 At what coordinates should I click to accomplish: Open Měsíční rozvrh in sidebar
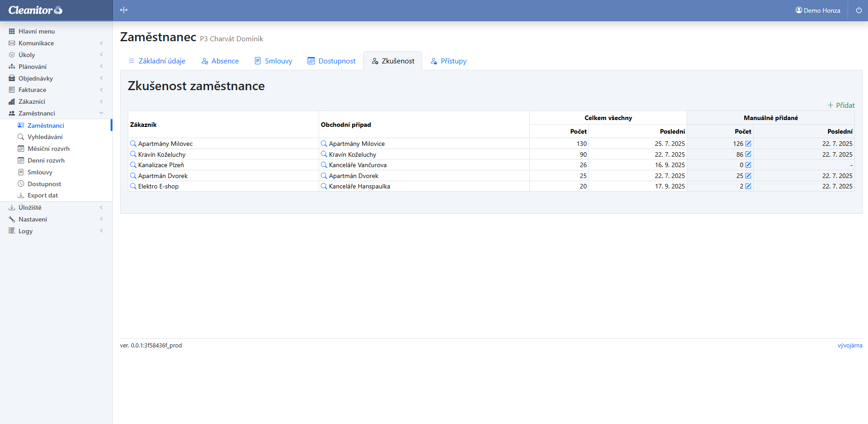[48, 149]
